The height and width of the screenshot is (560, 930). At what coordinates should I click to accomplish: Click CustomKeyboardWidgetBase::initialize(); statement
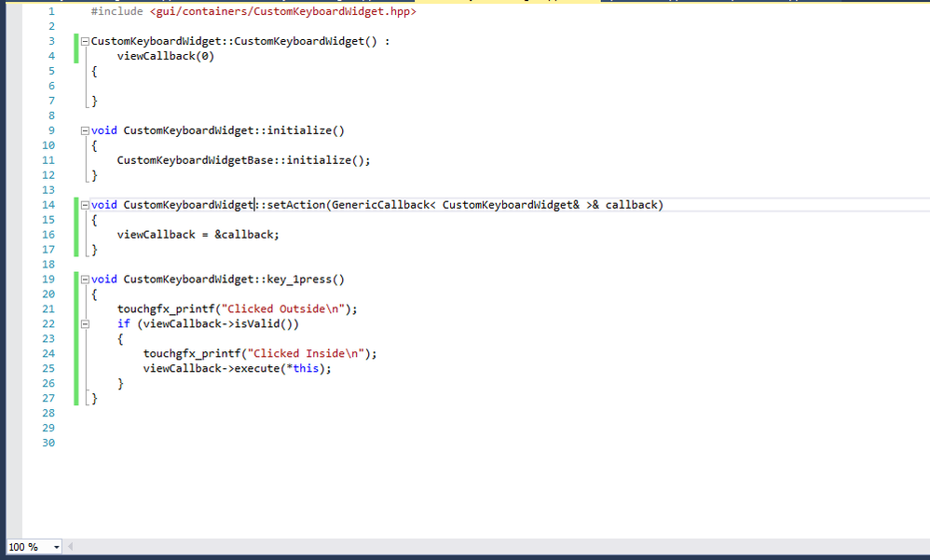coord(243,160)
